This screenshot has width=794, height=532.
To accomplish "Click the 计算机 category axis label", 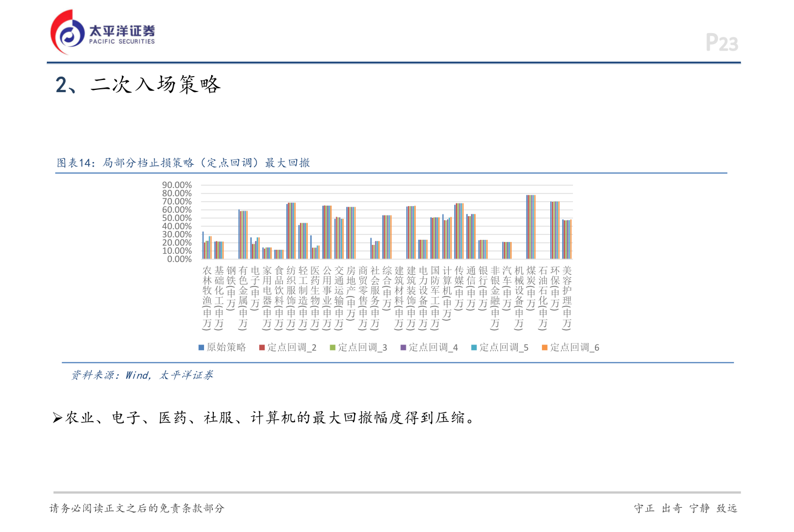I will [447, 293].
